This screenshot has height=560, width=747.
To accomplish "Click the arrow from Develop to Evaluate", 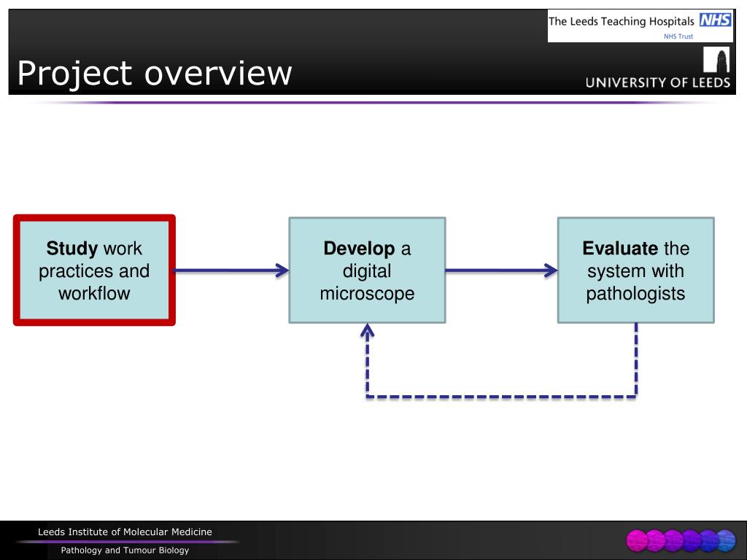I will click(x=502, y=271).
